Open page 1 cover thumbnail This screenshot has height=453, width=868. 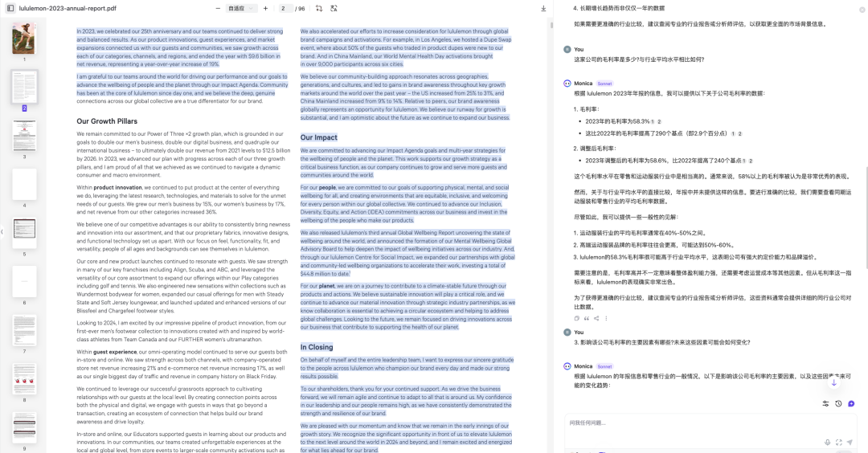click(x=24, y=39)
